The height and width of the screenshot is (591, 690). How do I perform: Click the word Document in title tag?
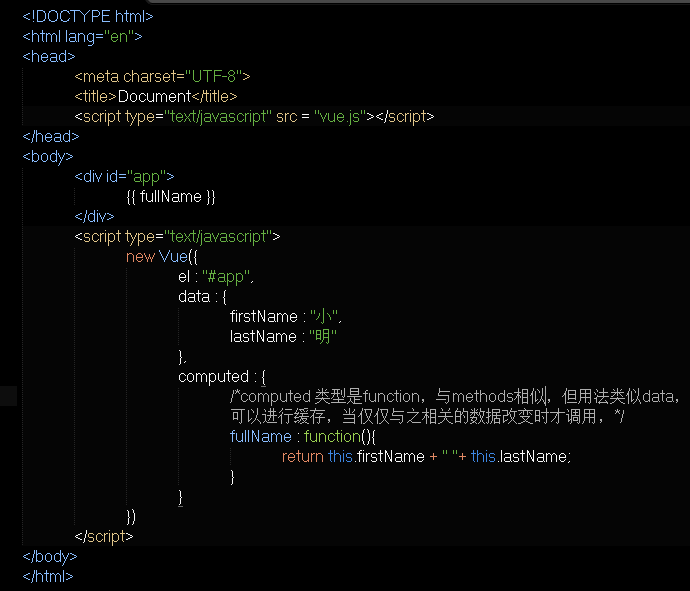154,96
